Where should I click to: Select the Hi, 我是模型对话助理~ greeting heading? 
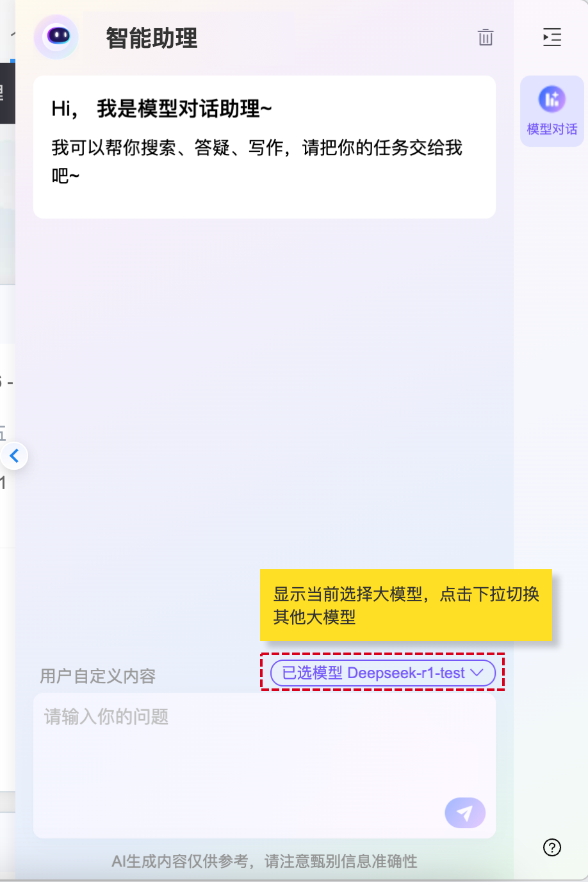pyautogui.click(x=162, y=109)
